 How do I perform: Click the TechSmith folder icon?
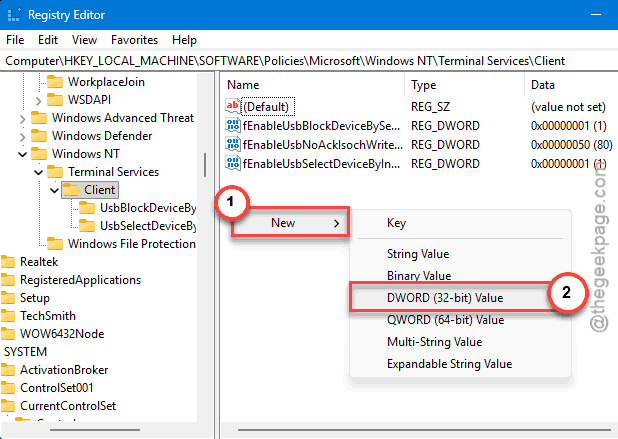pyautogui.click(x=8, y=316)
